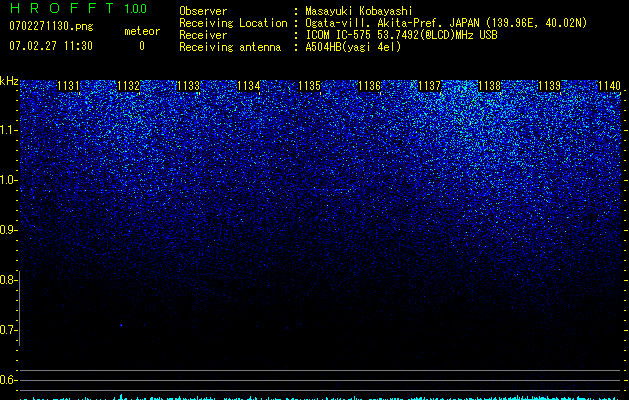The height and width of the screenshot is (400, 629).
Task: Click the 1132 time marker
Action: (x=128, y=86)
